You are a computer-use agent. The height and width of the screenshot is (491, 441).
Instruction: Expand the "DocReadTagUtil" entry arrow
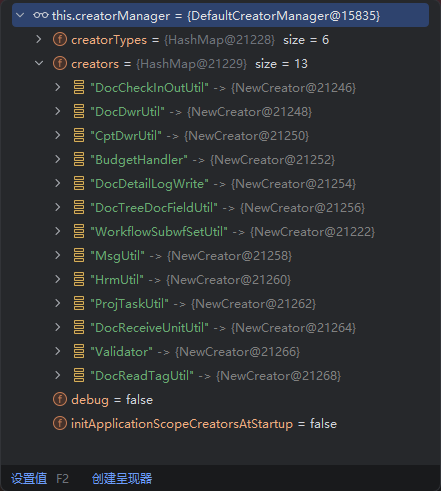click(58, 375)
